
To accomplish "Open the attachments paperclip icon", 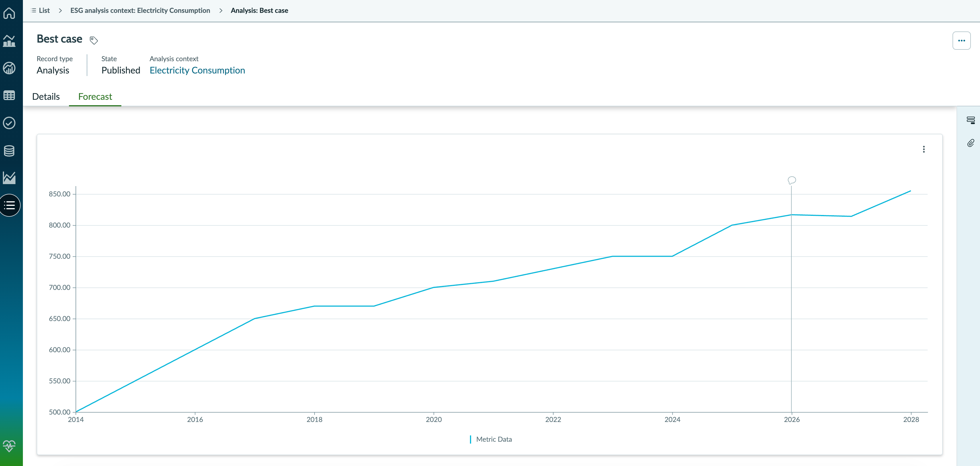I will 971,143.
